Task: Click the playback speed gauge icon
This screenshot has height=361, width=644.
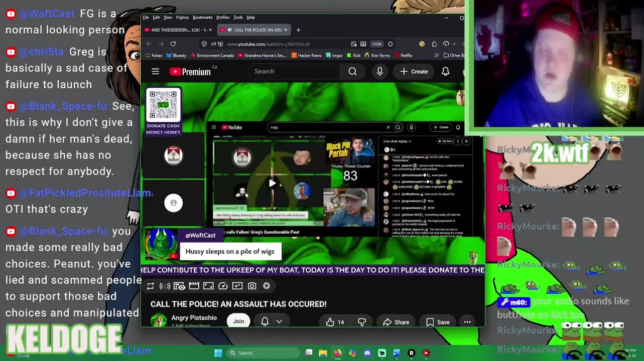Action: (x=223, y=286)
